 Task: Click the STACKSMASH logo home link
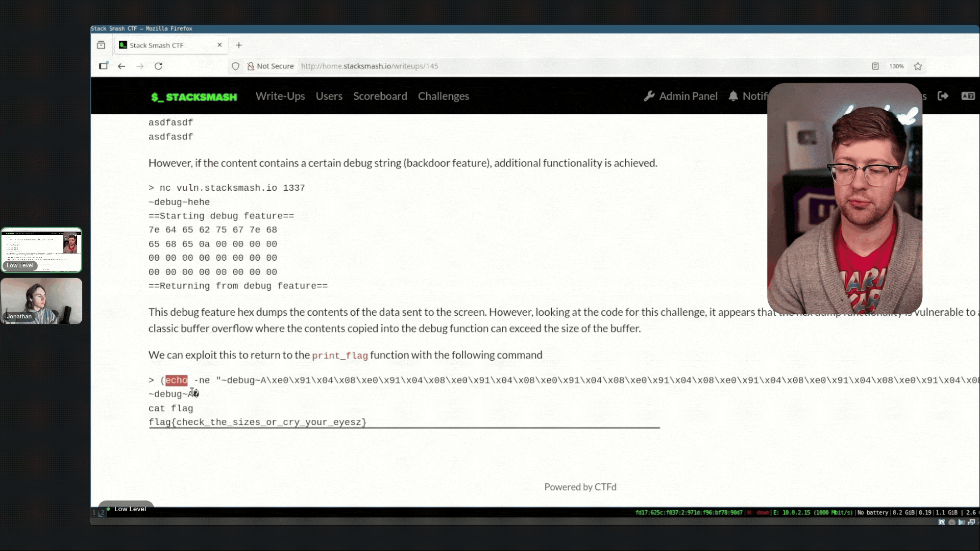194,97
